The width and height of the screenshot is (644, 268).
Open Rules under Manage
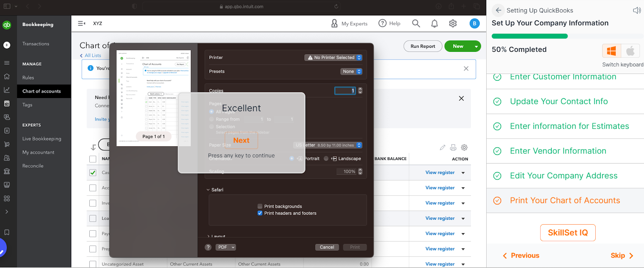[x=28, y=78]
